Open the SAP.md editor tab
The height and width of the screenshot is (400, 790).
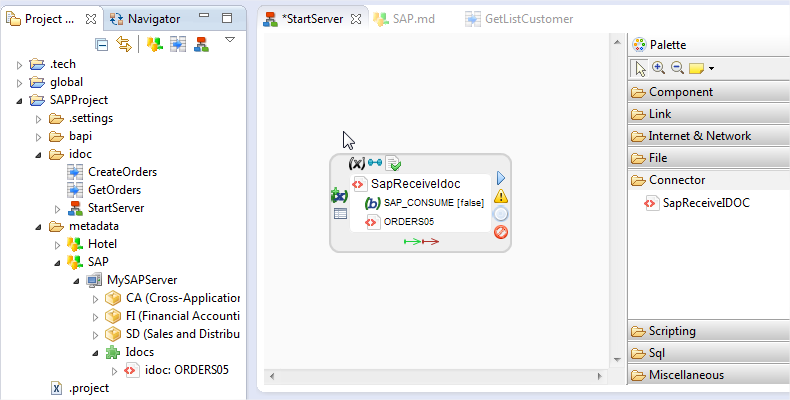404,19
